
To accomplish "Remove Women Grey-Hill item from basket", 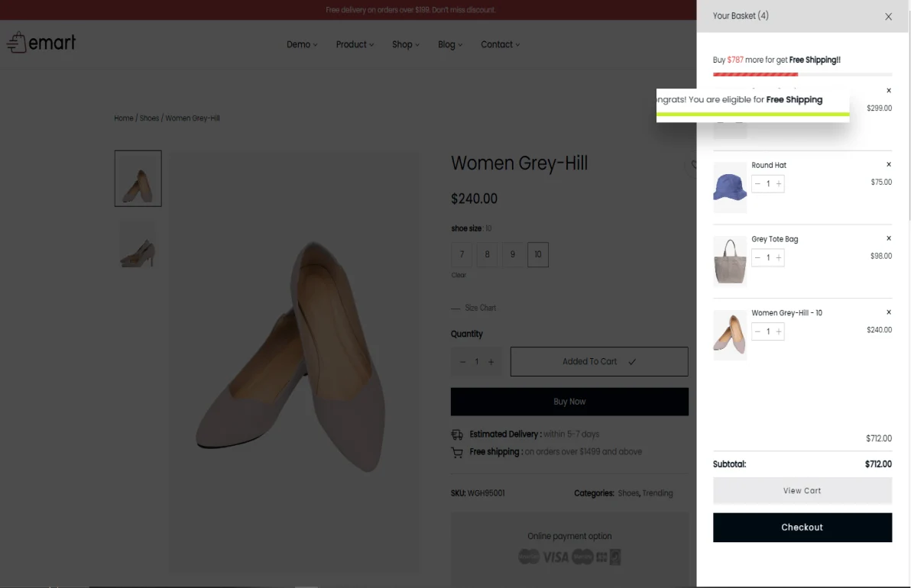I will coord(888,312).
